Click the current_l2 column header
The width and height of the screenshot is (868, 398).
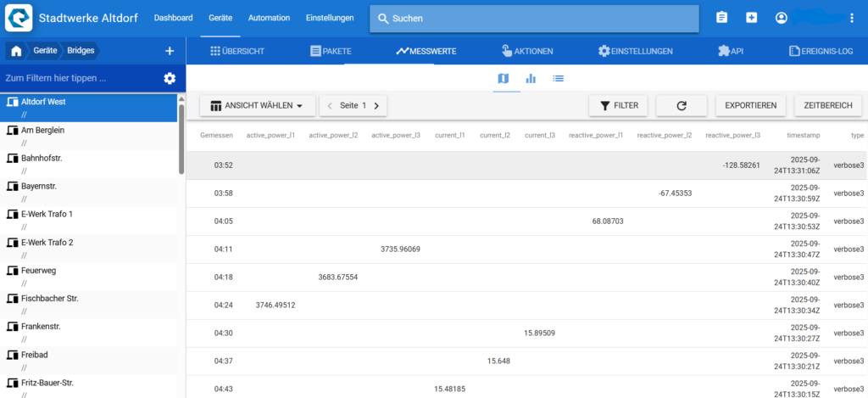pyautogui.click(x=495, y=135)
